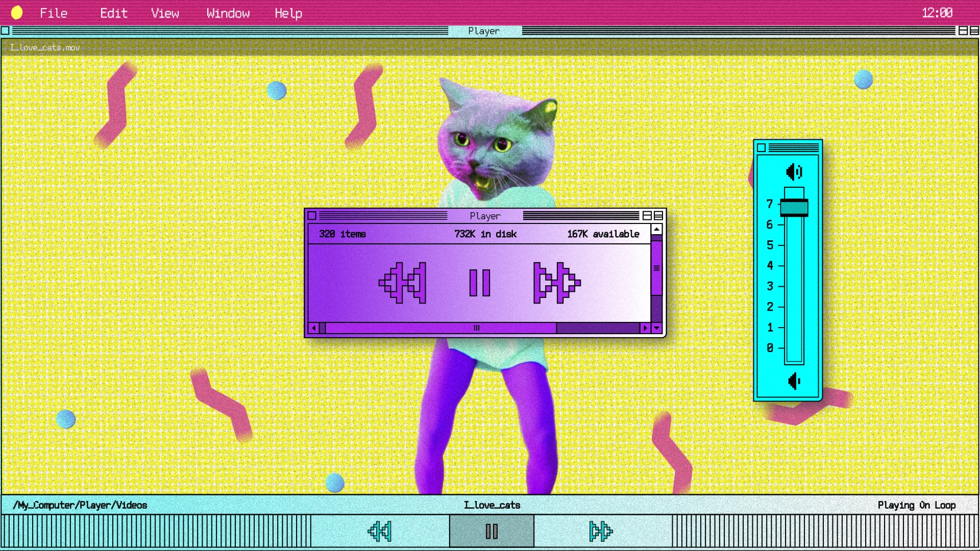Screen dimensions: 980x551
Task: Click rewind icon in purple Player window
Action: 402,283
